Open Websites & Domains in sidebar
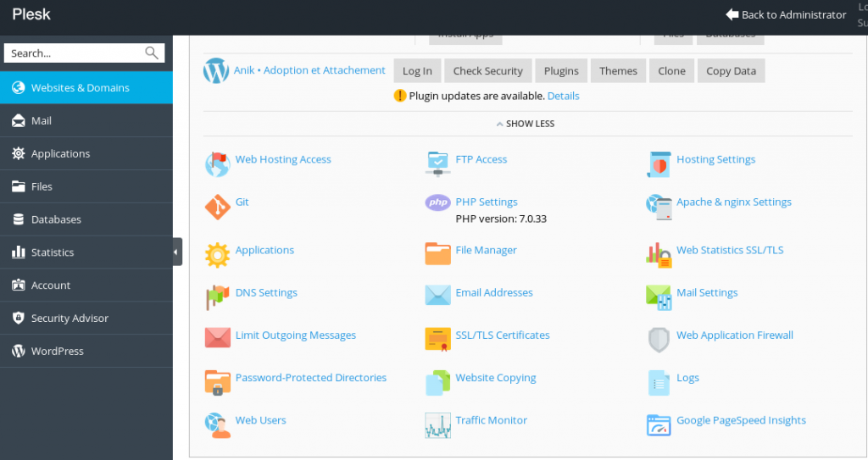The height and width of the screenshot is (460, 868). [86, 87]
